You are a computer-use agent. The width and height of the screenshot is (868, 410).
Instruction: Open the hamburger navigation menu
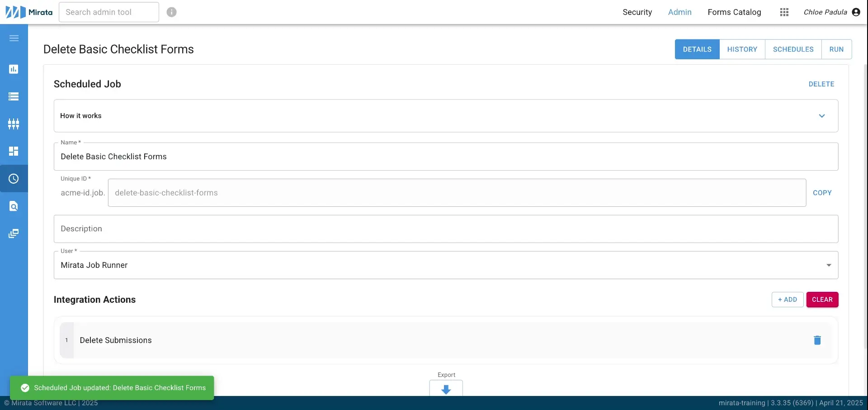pos(14,38)
